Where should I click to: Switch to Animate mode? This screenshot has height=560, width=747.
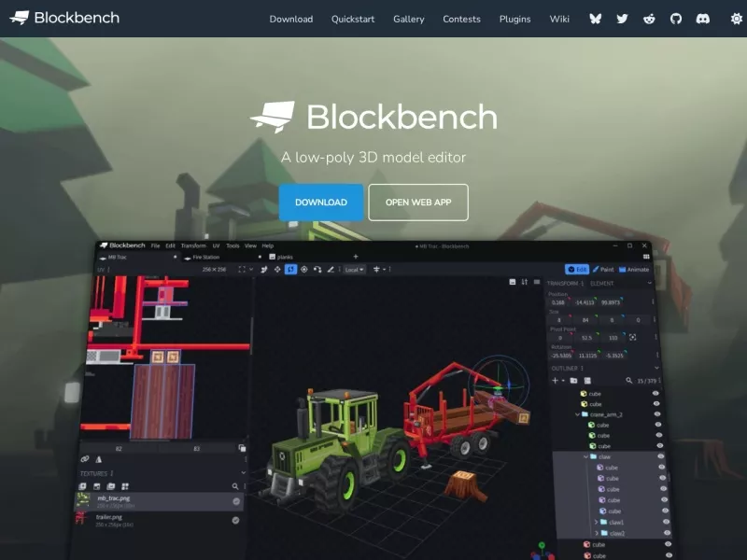(x=634, y=270)
